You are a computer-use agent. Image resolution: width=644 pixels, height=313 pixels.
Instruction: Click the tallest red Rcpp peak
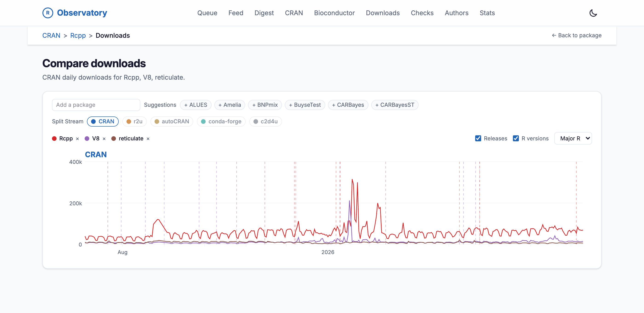352,180
